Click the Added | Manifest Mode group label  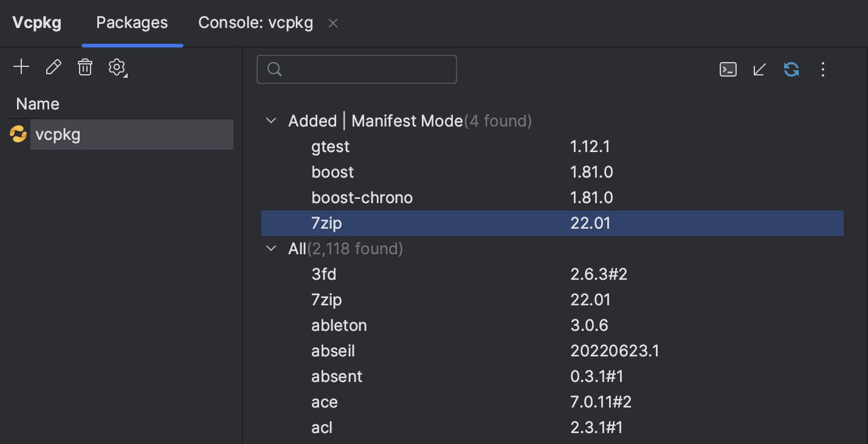pyautogui.click(x=375, y=121)
